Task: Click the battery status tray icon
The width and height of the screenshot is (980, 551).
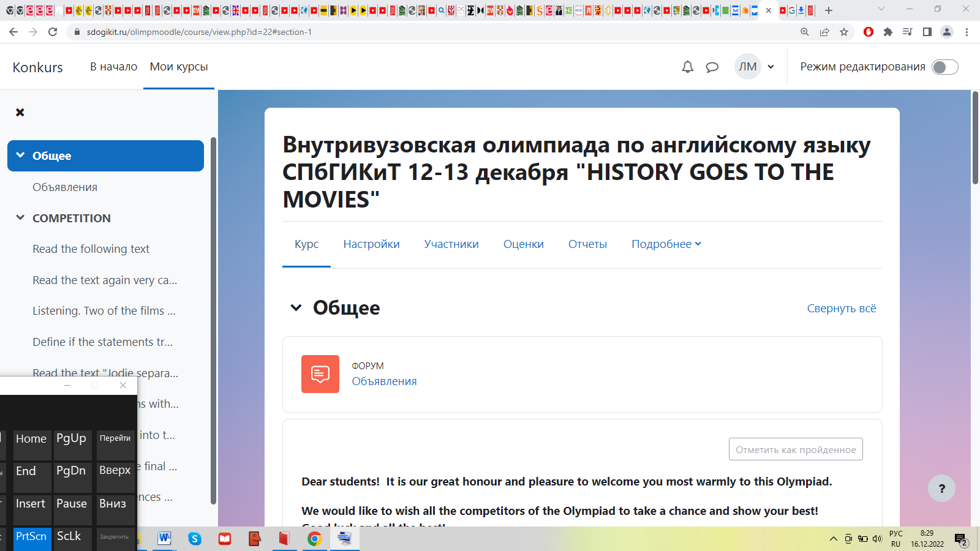Action: [862, 539]
